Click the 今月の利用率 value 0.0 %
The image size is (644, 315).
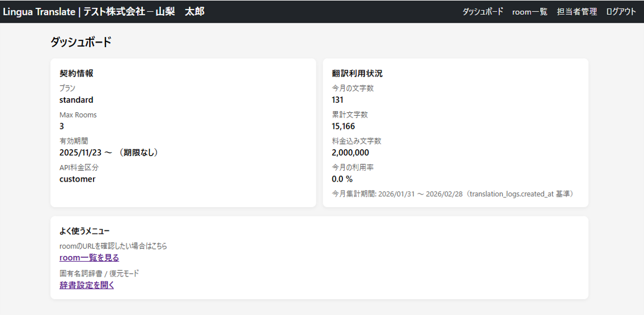(x=342, y=179)
